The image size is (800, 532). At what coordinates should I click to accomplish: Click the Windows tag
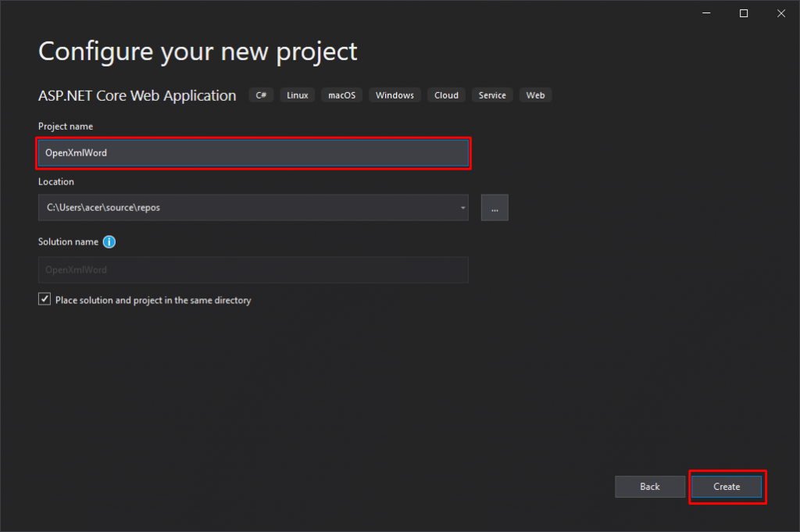point(395,95)
